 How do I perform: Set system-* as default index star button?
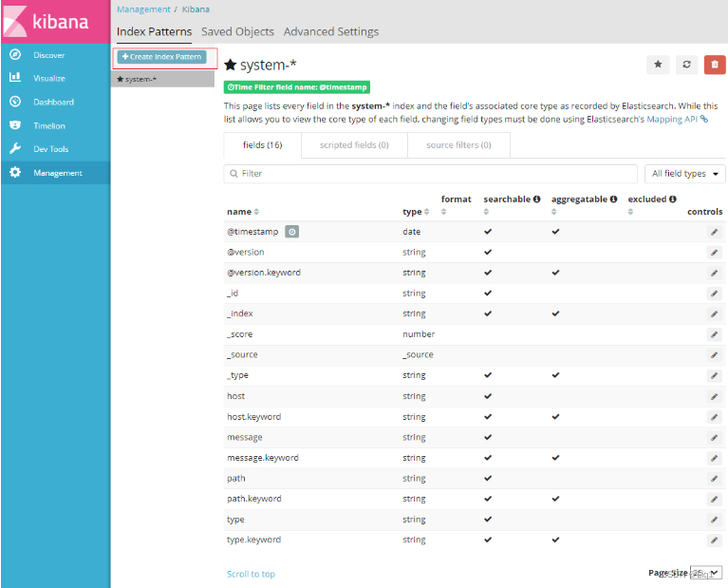[x=658, y=65]
